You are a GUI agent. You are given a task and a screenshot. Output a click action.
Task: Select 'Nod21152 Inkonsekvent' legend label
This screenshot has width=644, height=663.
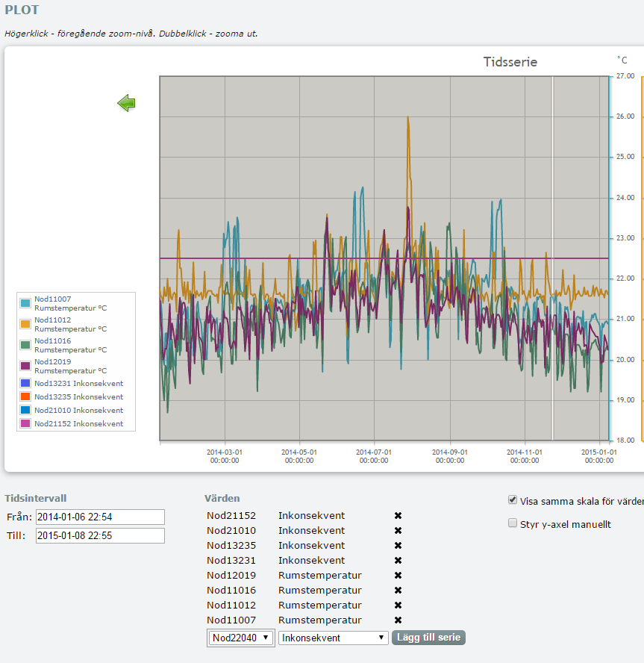tap(78, 423)
